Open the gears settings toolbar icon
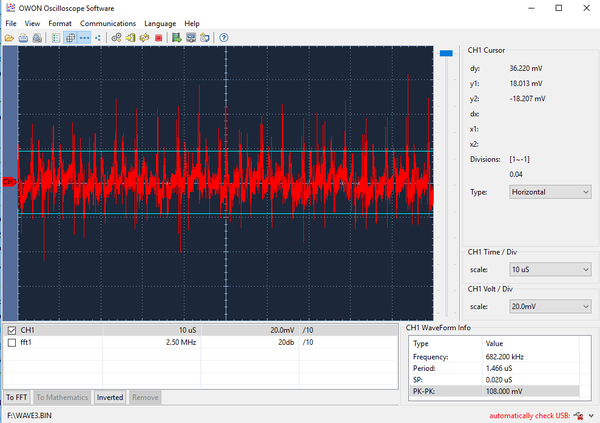 pos(116,38)
